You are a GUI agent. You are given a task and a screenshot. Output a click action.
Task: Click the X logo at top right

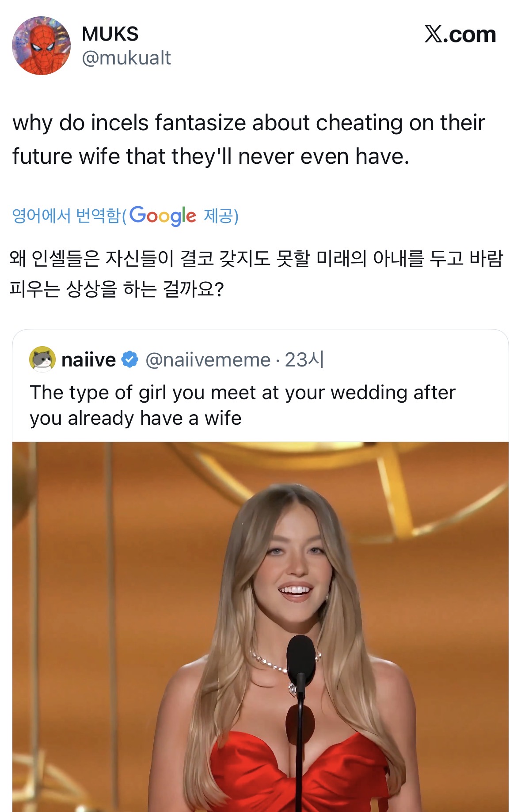click(434, 34)
